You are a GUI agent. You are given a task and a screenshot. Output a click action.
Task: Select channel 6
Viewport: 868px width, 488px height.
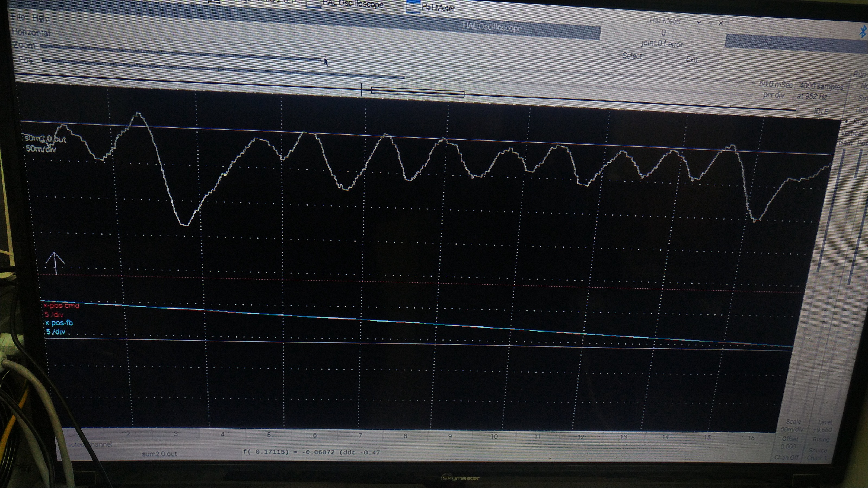coord(315,435)
